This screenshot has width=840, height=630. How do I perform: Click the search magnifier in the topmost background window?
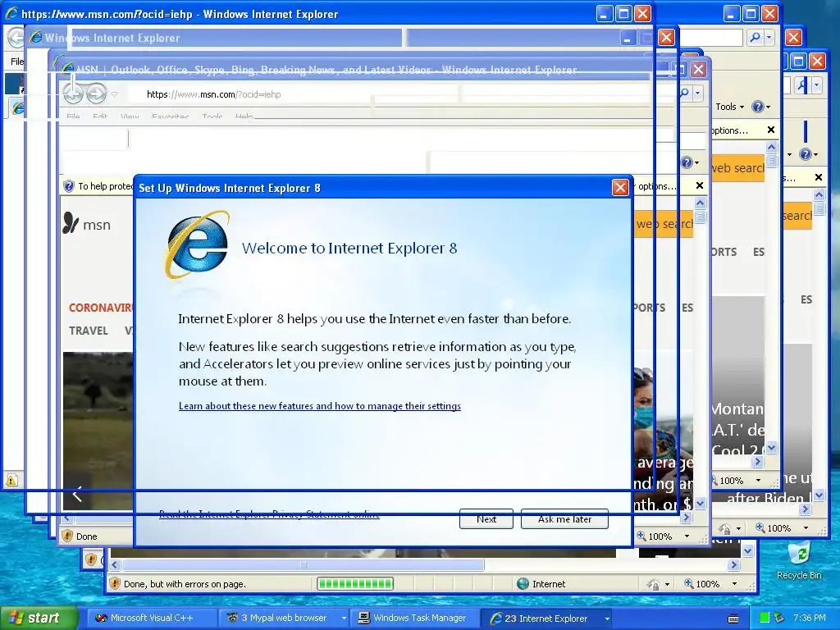pyautogui.click(x=755, y=38)
